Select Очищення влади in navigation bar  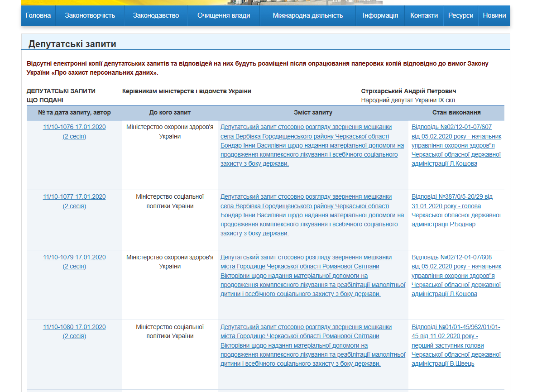[224, 15]
